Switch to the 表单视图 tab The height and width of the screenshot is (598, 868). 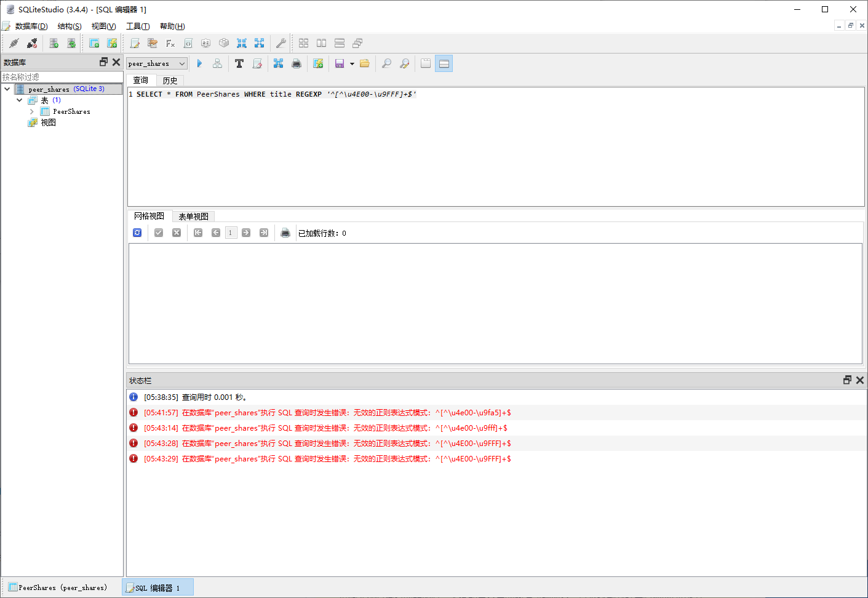(193, 217)
